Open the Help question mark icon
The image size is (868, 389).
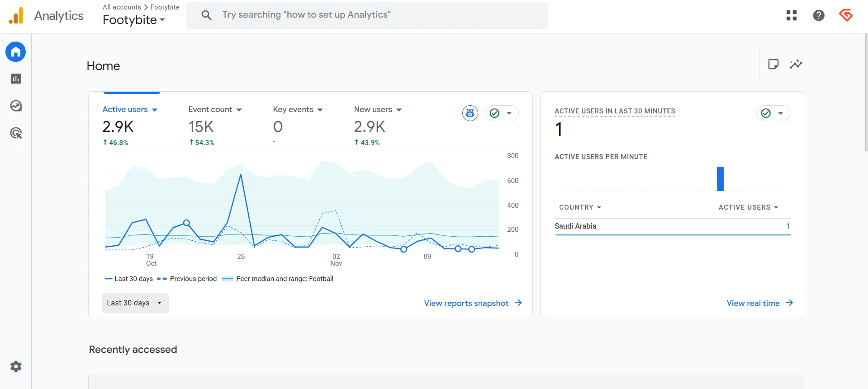tap(818, 15)
